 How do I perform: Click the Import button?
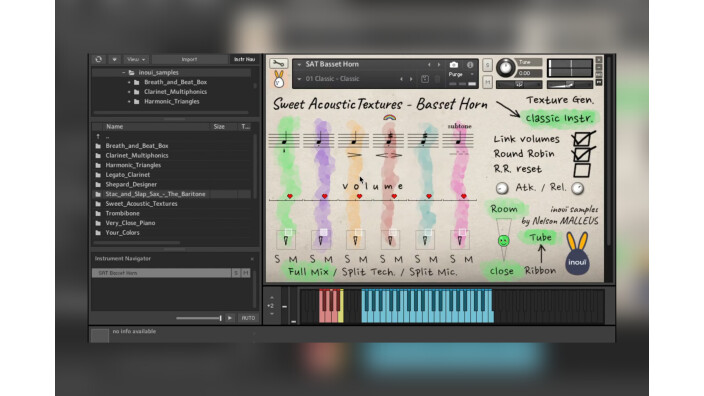(x=189, y=59)
